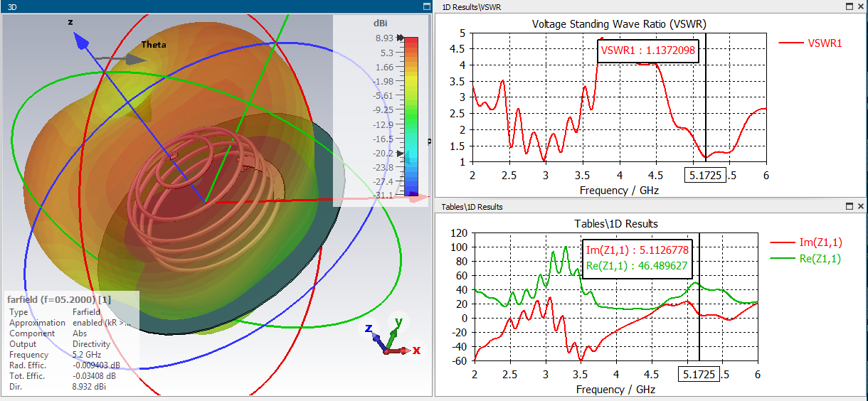Viewport: 868px width, 401px height.
Task: Close the Tables\1D Results panel
Action: (860, 206)
